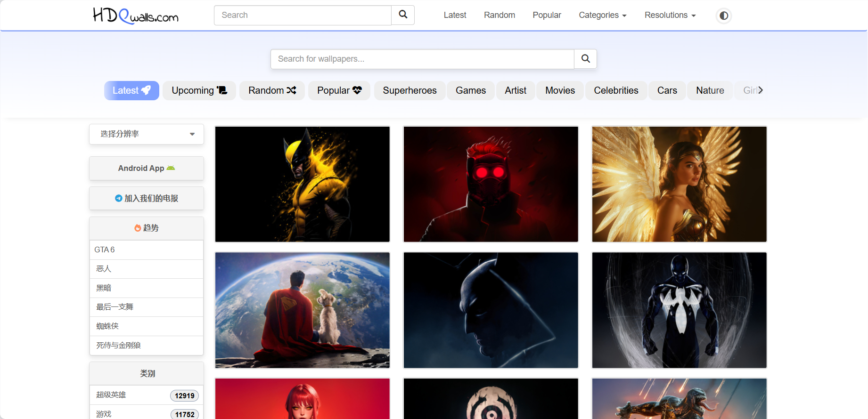Open the Games category chip

coord(470,90)
